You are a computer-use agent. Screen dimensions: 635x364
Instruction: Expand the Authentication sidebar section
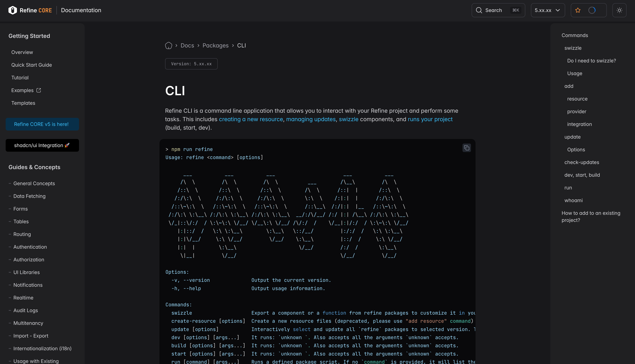click(30, 247)
